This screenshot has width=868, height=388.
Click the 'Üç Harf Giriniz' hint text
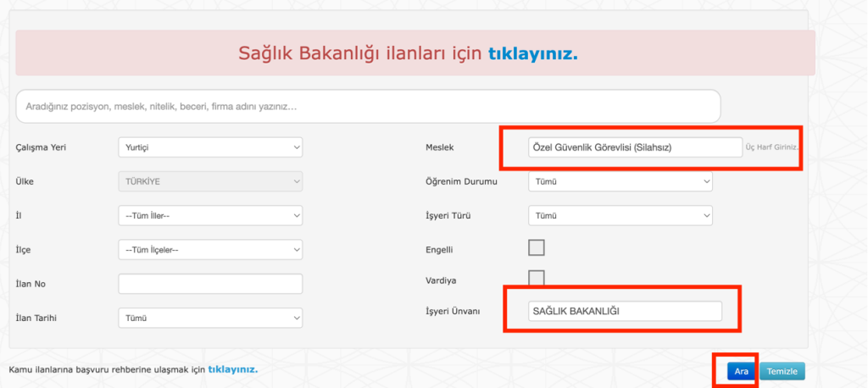click(771, 148)
